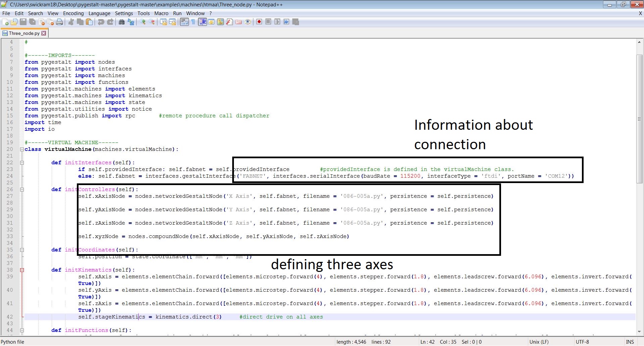This screenshot has width=644, height=346.
Task: Open the Language menu
Action: tap(99, 13)
